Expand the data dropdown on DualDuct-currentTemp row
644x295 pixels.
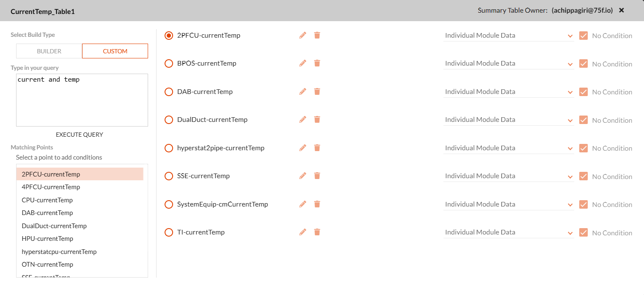click(x=570, y=121)
